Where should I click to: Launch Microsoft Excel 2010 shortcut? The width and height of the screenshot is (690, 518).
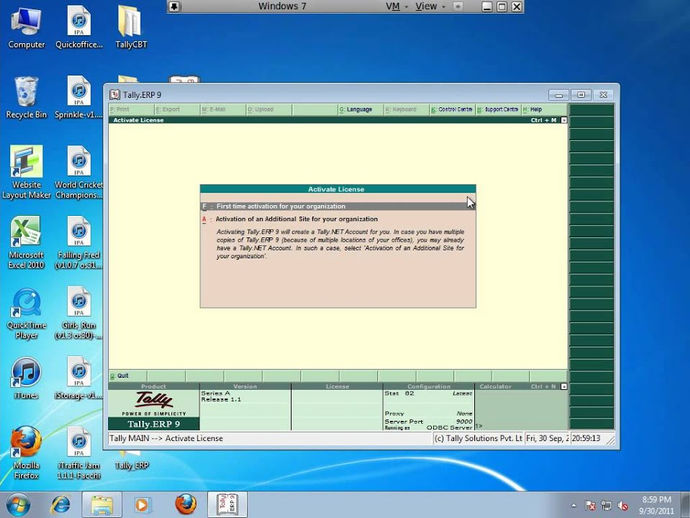coord(26,242)
